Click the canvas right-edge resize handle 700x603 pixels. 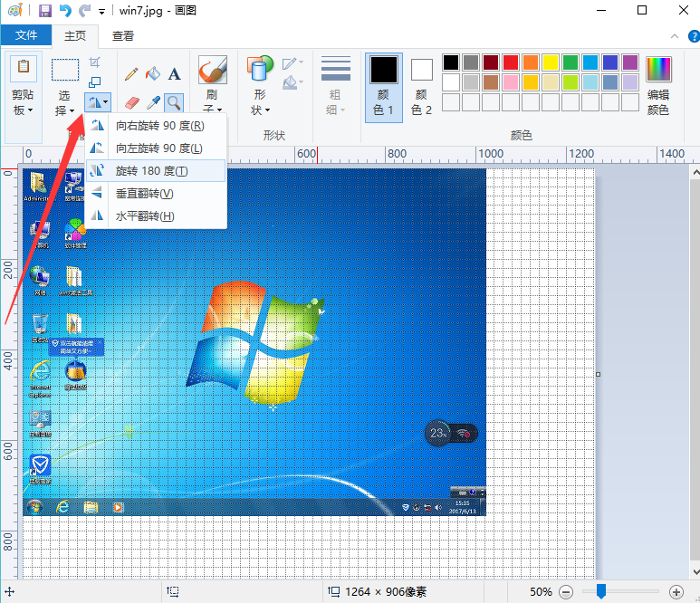point(599,374)
